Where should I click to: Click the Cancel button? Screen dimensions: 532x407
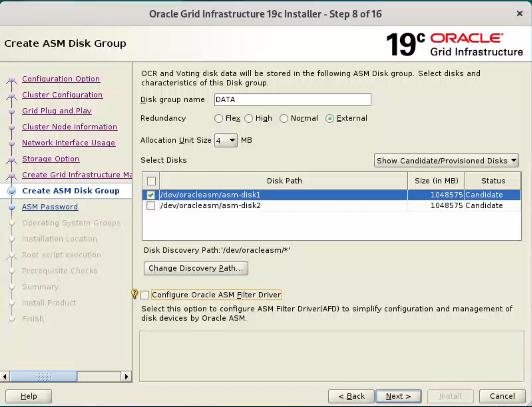coord(502,396)
